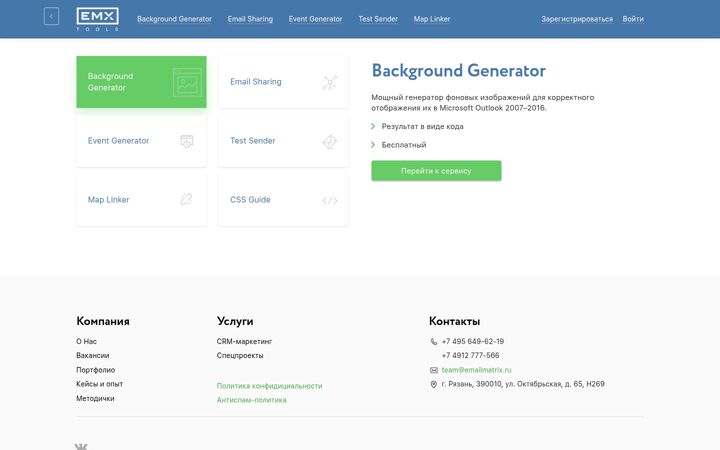This screenshot has width=720, height=450.
Task: Click the Мощный генератор description paragraph
Action: (x=483, y=103)
